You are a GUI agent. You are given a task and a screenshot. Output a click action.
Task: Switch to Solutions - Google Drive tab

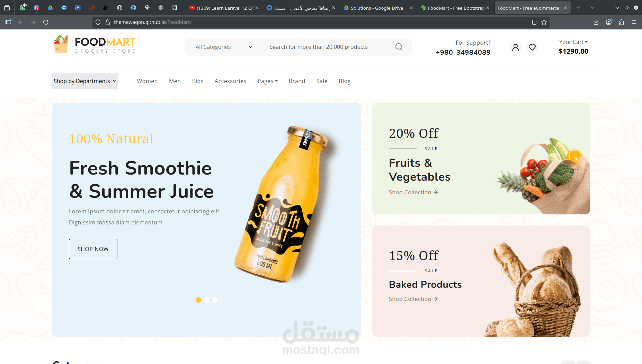click(x=377, y=8)
